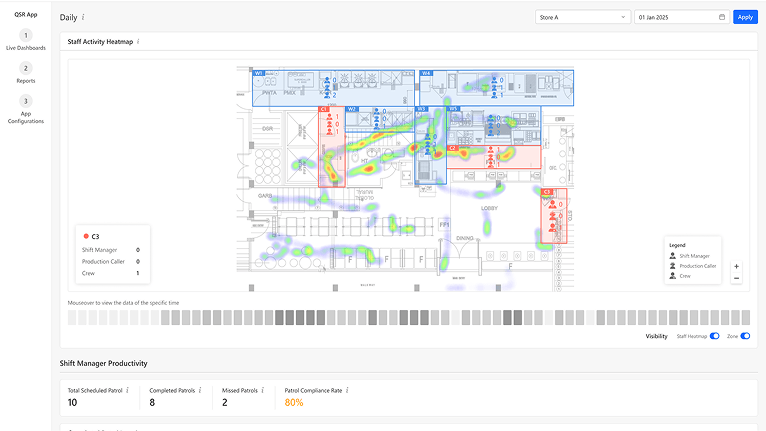Select the C1 zone label on floorplan
The image size is (766, 431).
[323, 109]
